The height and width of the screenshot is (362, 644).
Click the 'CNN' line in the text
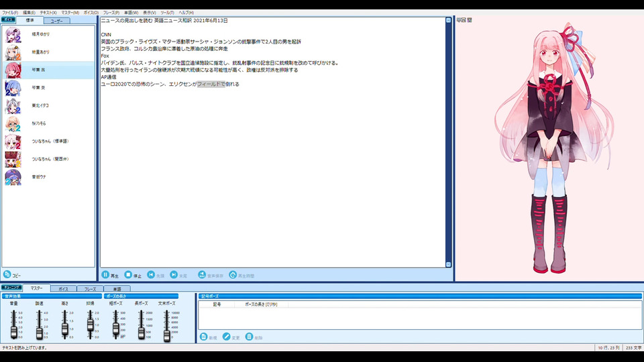pos(106,35)
